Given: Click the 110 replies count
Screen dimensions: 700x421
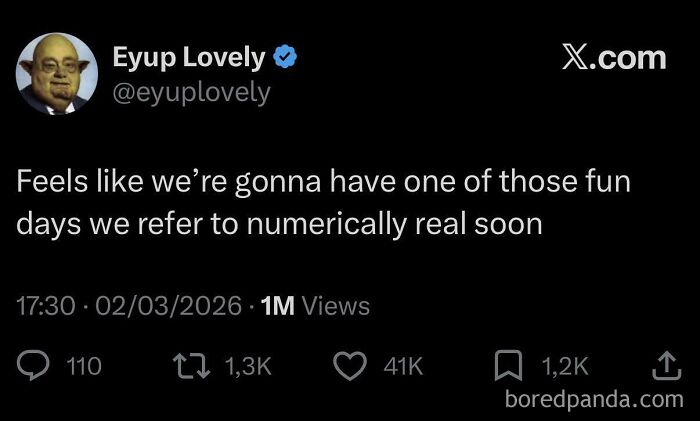Looking at the screenshot, I should [x=84, y=366].
